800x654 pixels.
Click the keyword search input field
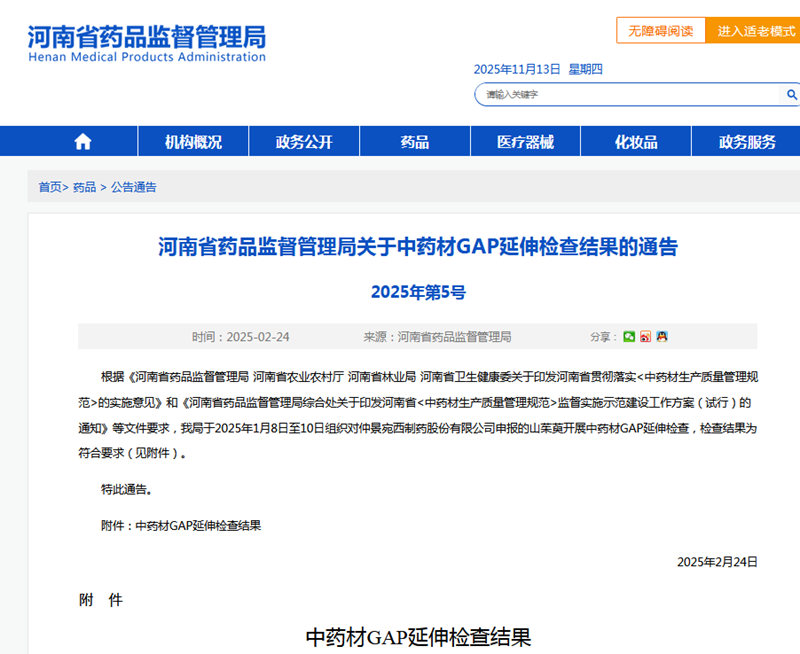(x=625, y=95)
